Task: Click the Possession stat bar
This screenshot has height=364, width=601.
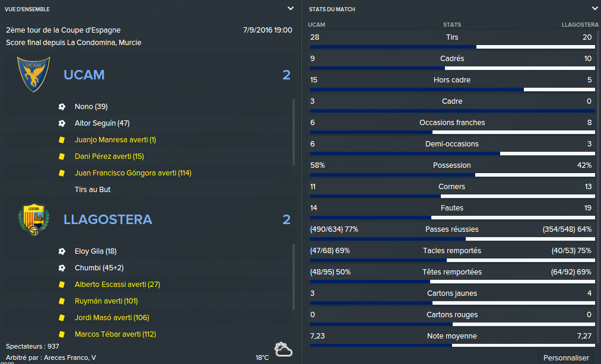Action: [452, 175]
